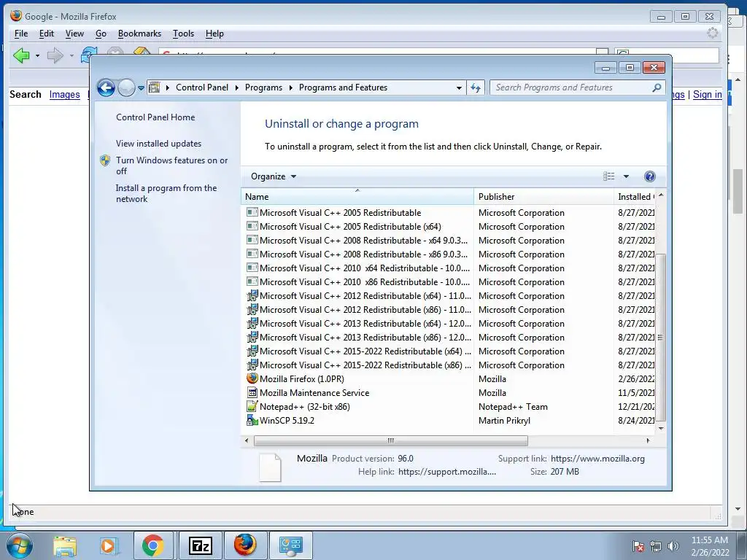Open View installed updates link
Screen dimensions: 747x560
click(158, 144)
